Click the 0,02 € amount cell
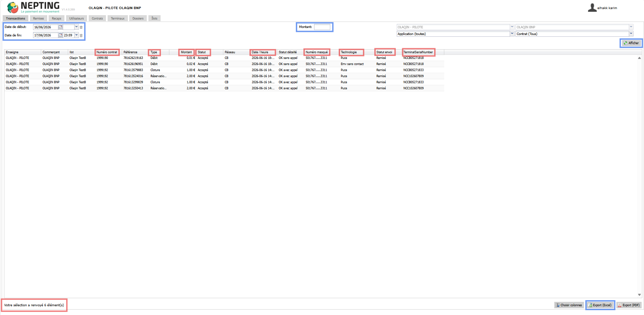This screenshot has height=315, width=644. coord(183,64)
